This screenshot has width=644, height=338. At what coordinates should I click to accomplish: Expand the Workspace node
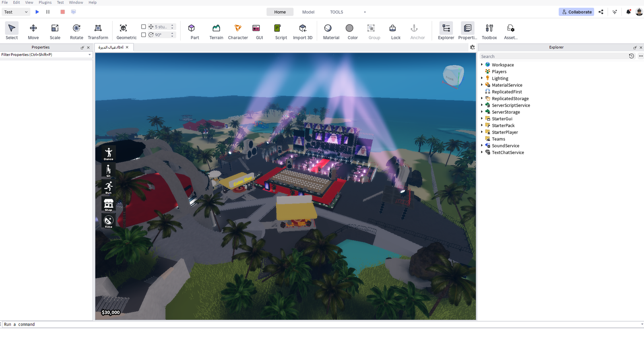pyautogui.click(x=482, y=64)
